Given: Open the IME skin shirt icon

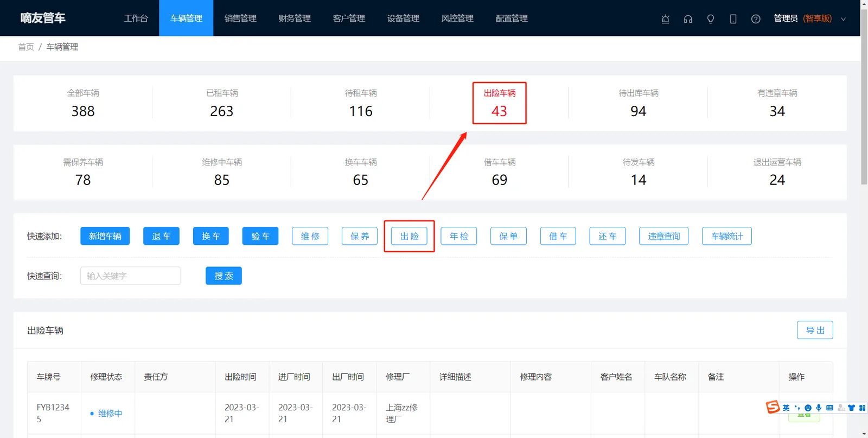Looking at the screenshot, I should tap(851, 408).
